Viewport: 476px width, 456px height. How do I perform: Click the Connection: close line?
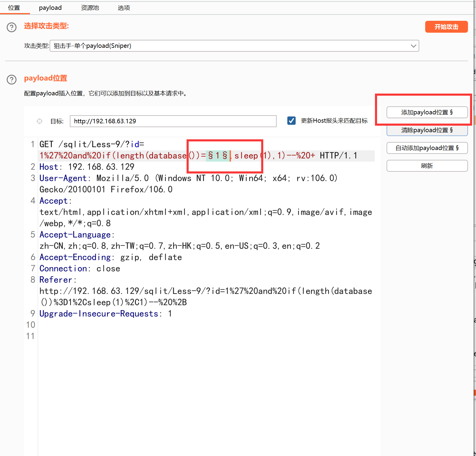pos(80,269)
